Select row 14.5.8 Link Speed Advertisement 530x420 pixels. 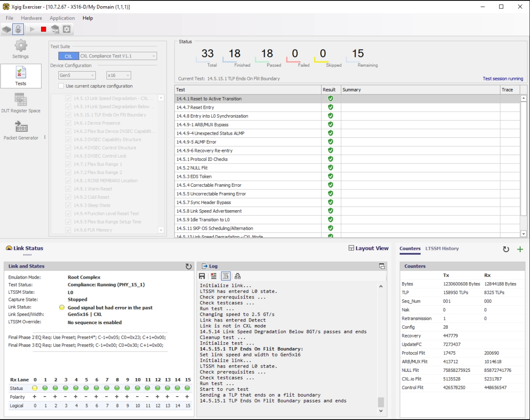[x=347, y=211]
